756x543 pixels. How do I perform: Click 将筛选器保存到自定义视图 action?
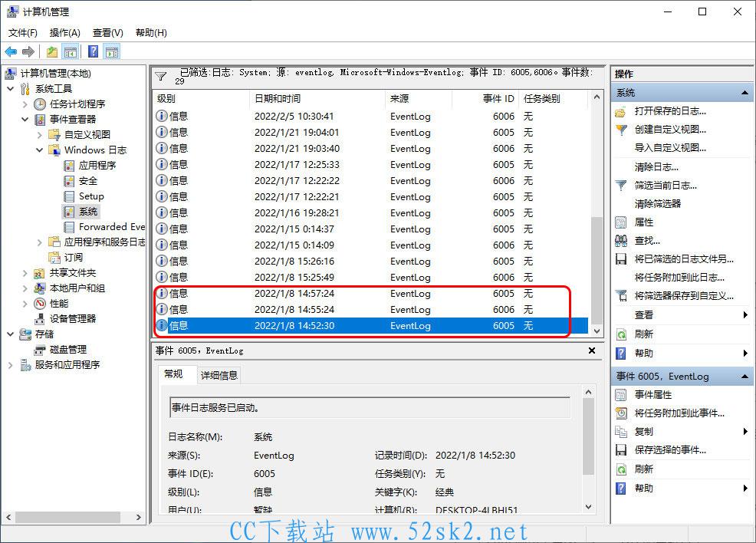click(684, 296)
